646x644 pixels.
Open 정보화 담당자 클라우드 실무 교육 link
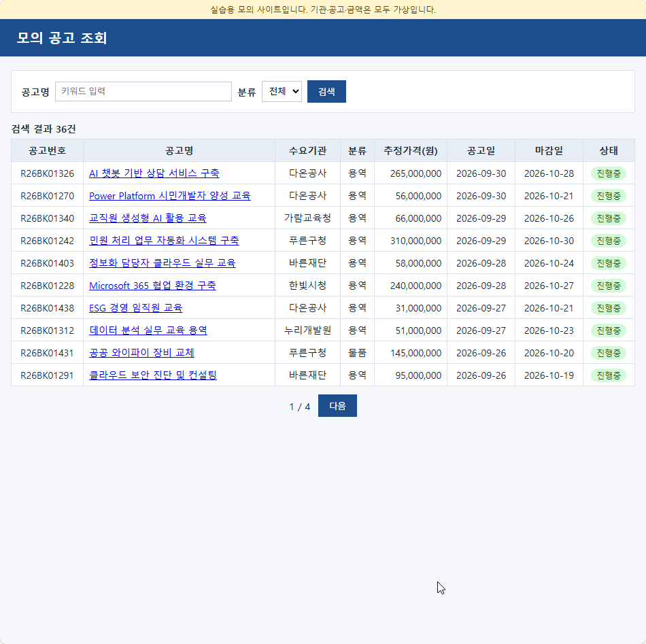(x=163, y=263)
